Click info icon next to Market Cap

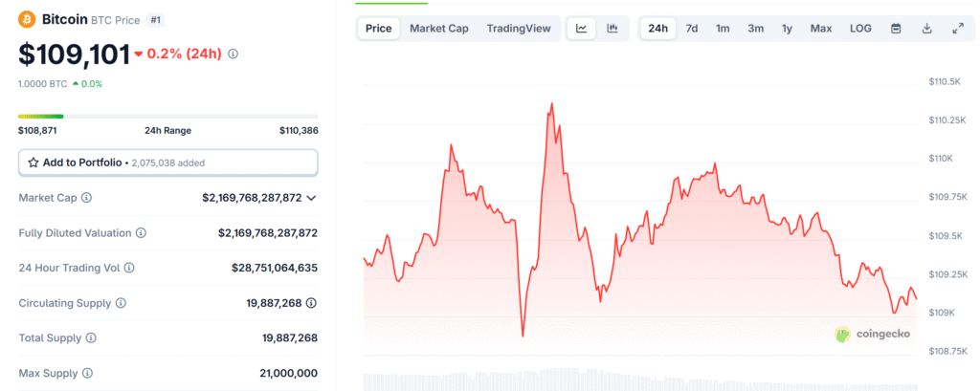point(87,198)
